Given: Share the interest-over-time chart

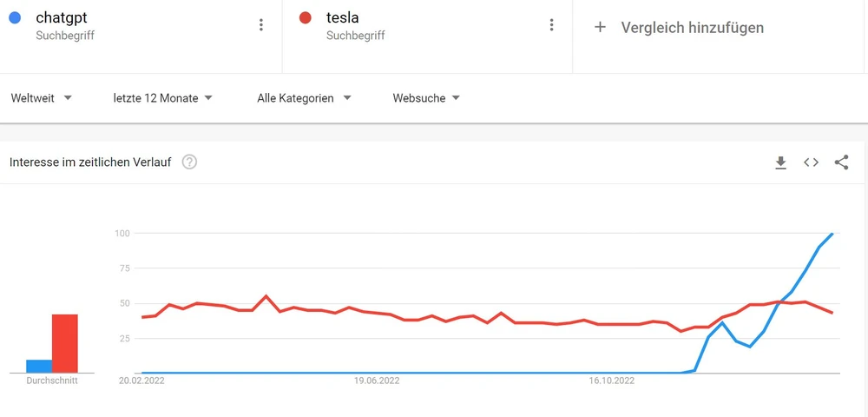Looking at the screenshot, I should [x=841, y=162].
